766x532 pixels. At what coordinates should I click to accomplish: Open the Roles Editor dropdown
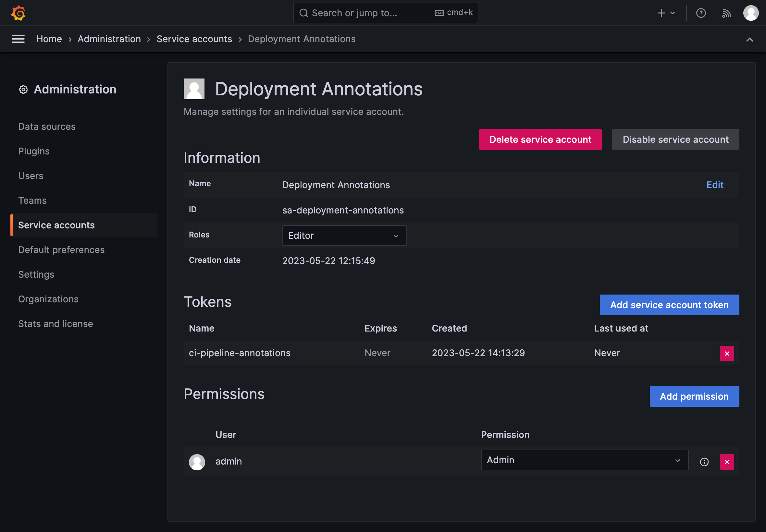[344, 236]
